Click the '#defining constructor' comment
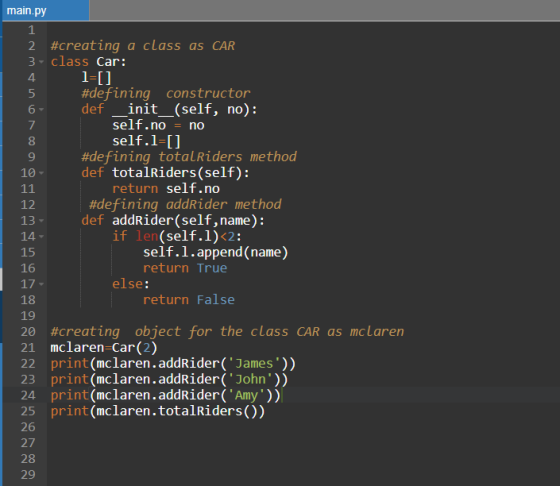This screenshot has height=486, width=560. (166, 93)
